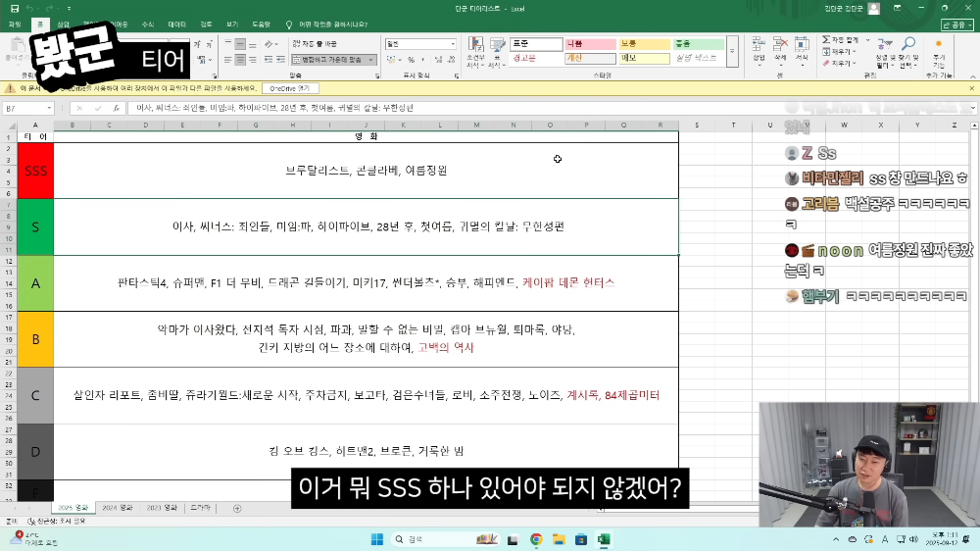Apply the 보통 (Neutral) yellow cell style
The width and height of the screenshot is (980, 551).
tap(644, 44)
